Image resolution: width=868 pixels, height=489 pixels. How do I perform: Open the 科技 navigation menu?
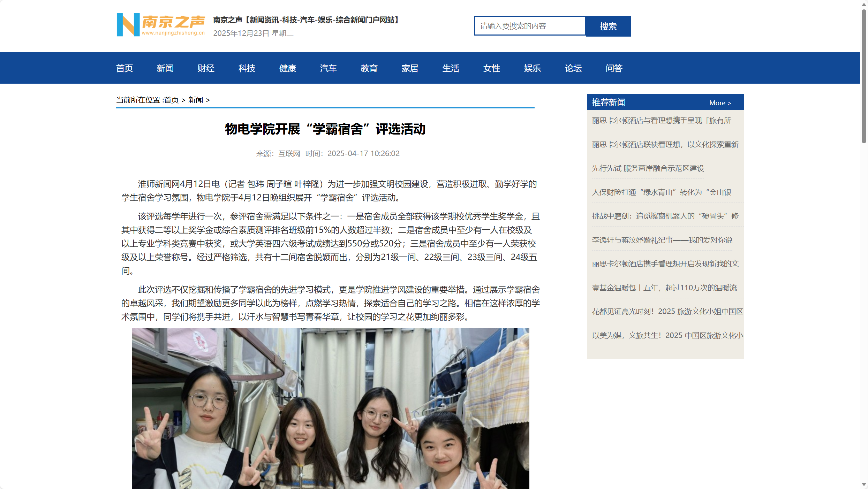click(247, 68)
